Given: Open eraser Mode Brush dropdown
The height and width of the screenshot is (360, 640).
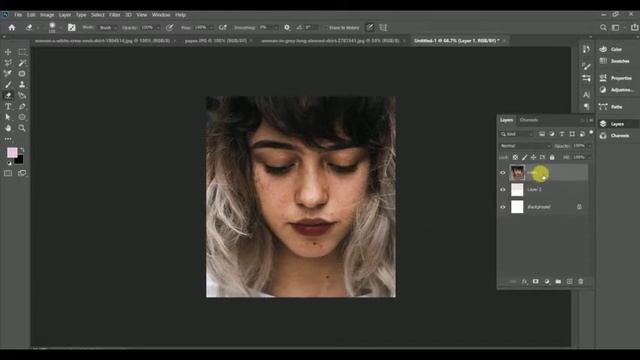Looking at the screenshot, I should pos(108,27).
